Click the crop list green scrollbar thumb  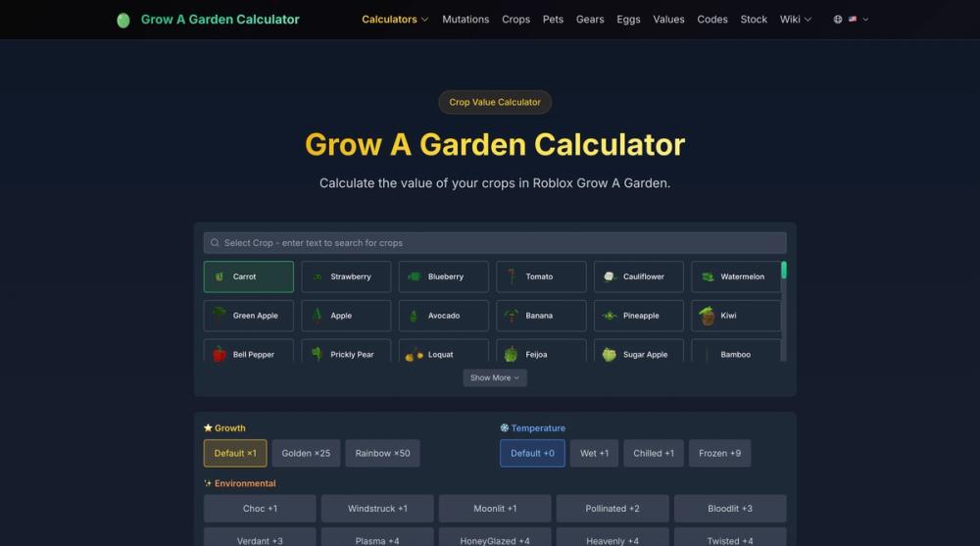pos(784,271)
